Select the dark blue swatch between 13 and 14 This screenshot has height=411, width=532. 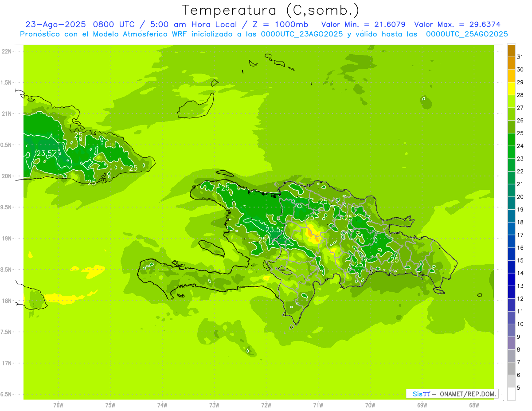(x=512, y=279)
